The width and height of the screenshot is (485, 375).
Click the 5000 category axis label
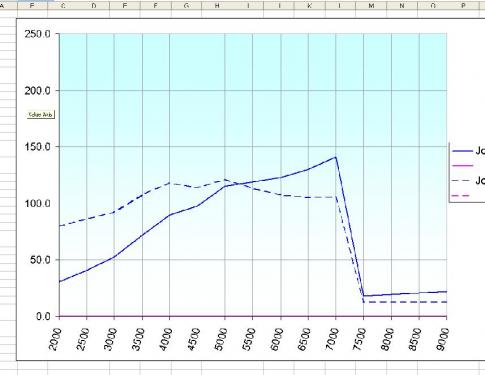[x=221, y=339]
